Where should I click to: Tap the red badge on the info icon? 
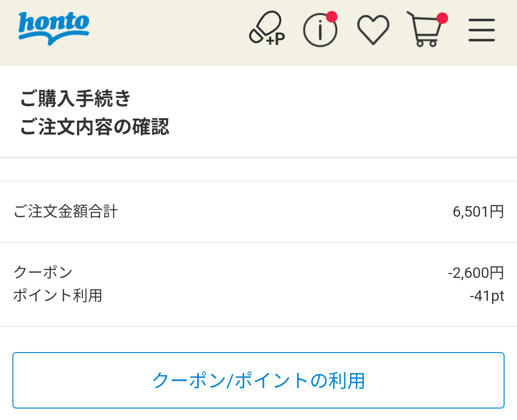(332, 17)
